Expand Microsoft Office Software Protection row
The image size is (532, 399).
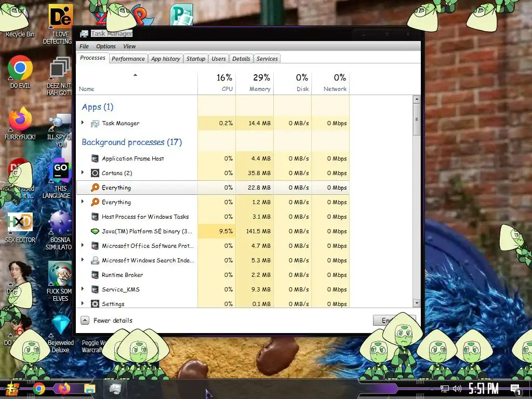click(83, 245)
